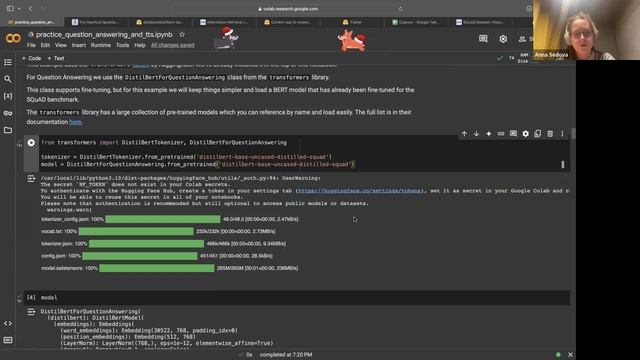Click the All changes saved link

tap(173, 45)
